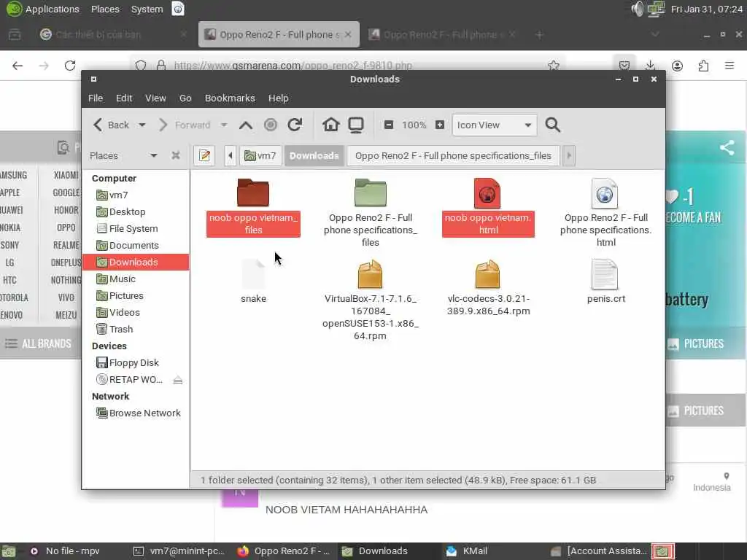Open the Firefox downloads arrow icon
Viewport: 747px width, 560px height.
[x=650, y=66]
